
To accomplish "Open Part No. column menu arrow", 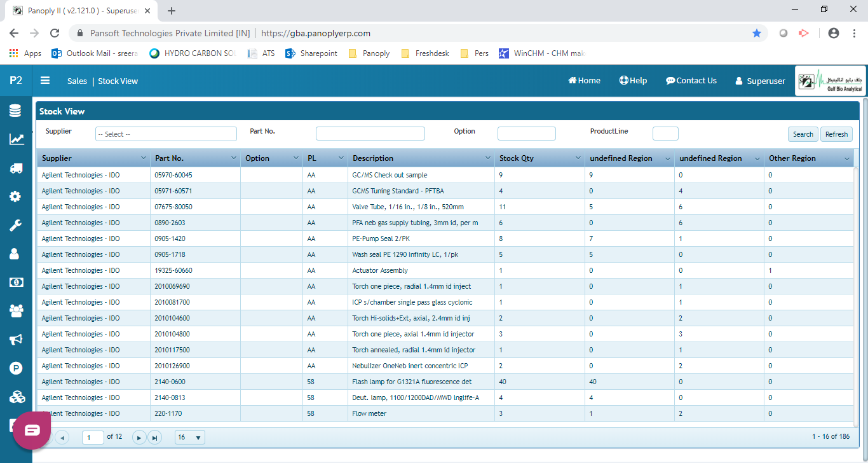I will point(233,158).
